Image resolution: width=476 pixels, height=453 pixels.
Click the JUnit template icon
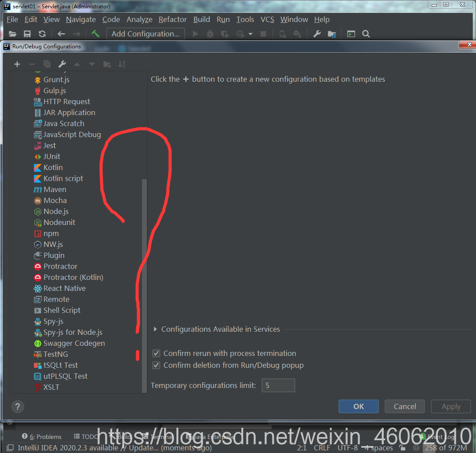click(38, 156)
